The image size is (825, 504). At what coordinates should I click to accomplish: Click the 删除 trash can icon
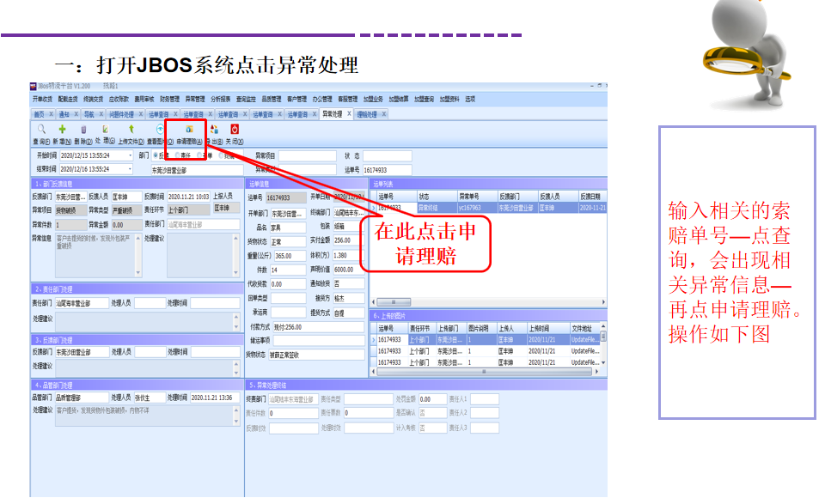(83, 130)
